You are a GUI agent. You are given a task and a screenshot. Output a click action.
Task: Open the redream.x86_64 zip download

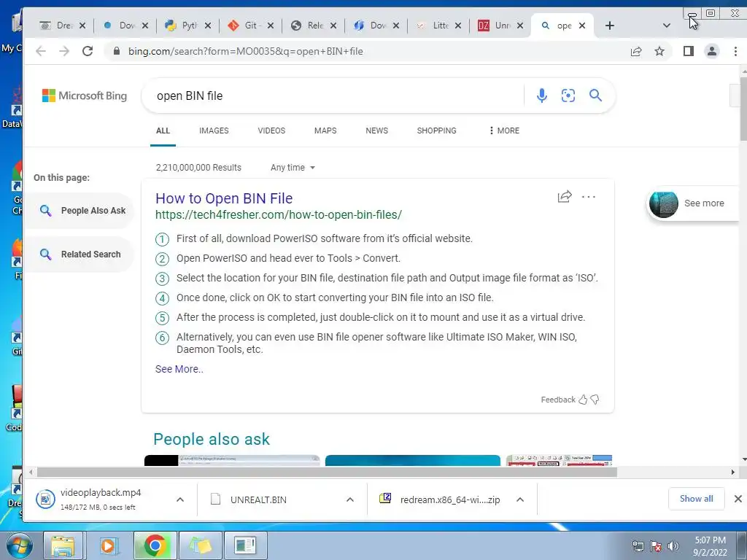pos(450,499)
